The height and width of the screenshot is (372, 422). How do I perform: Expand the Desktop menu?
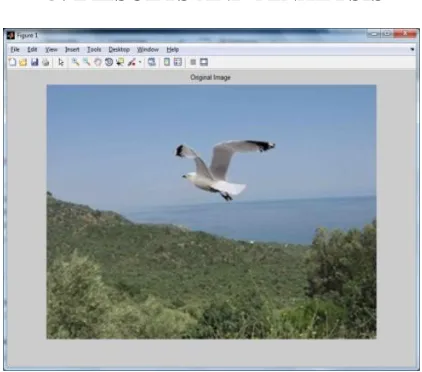[119, 50]
